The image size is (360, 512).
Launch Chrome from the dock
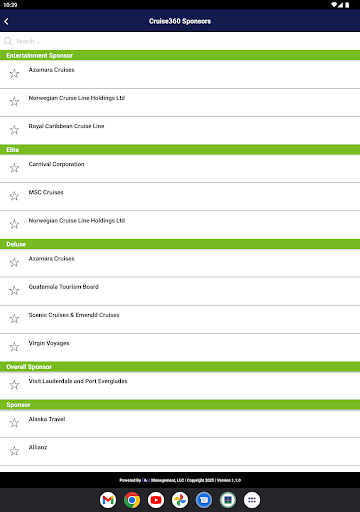pos(132,500)
